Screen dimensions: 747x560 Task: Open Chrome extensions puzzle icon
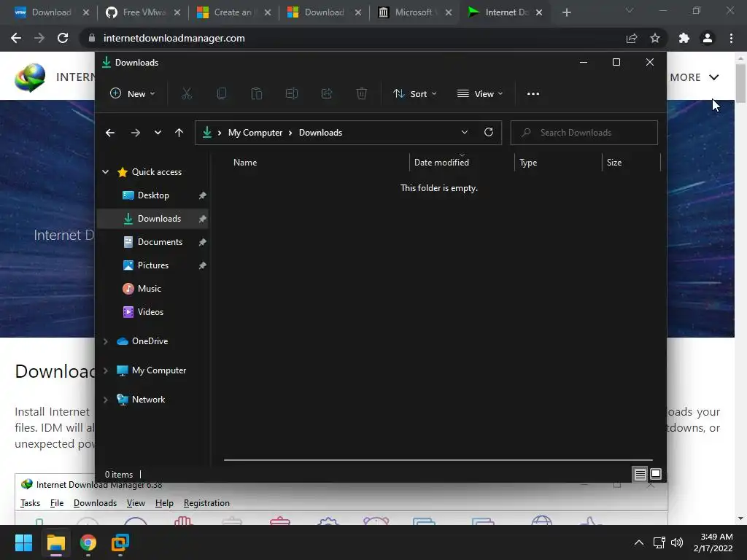tap(684, 38)
